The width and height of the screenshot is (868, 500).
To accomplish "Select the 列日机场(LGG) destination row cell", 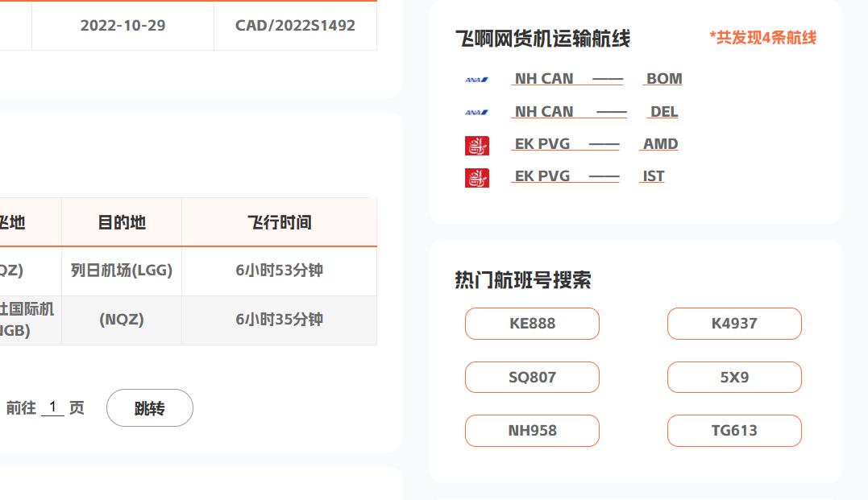I will point(122,271).
